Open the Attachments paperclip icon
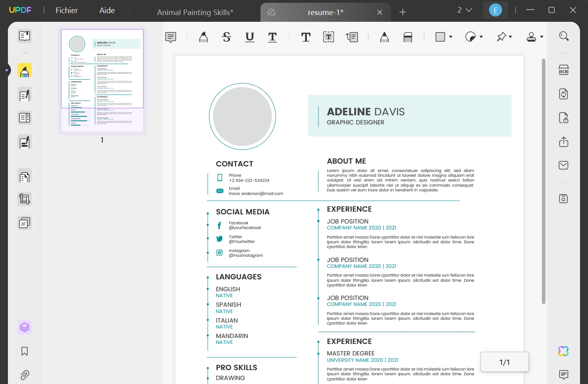 25,375
